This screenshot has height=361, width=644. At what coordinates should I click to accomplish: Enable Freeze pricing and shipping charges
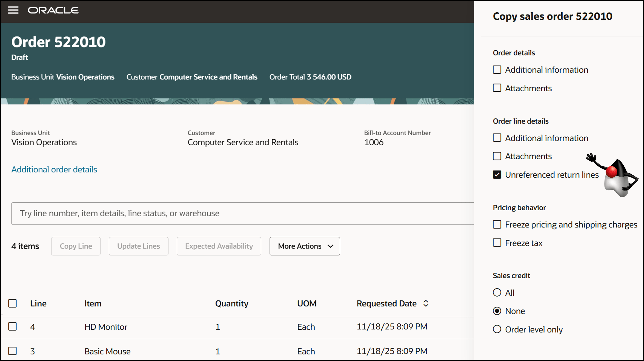click(497, 224)
